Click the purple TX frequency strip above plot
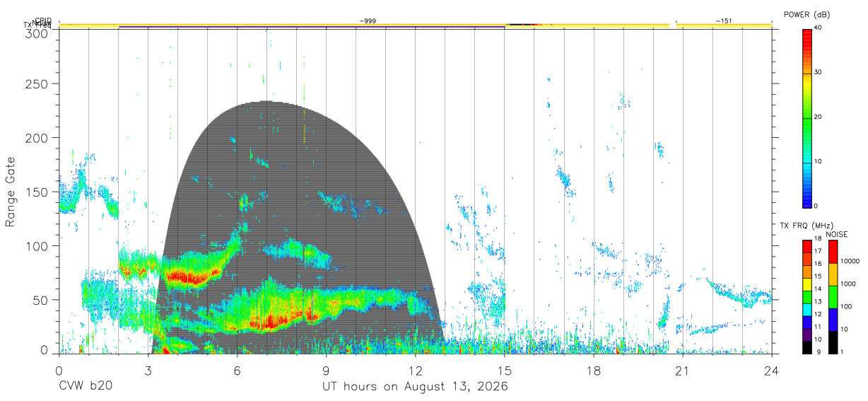The height and width of the screenshot is (401, 868). click(x=312, y=27)
